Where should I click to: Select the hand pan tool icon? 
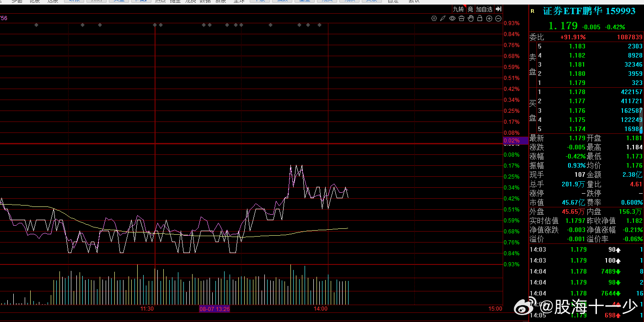point(470,18)
